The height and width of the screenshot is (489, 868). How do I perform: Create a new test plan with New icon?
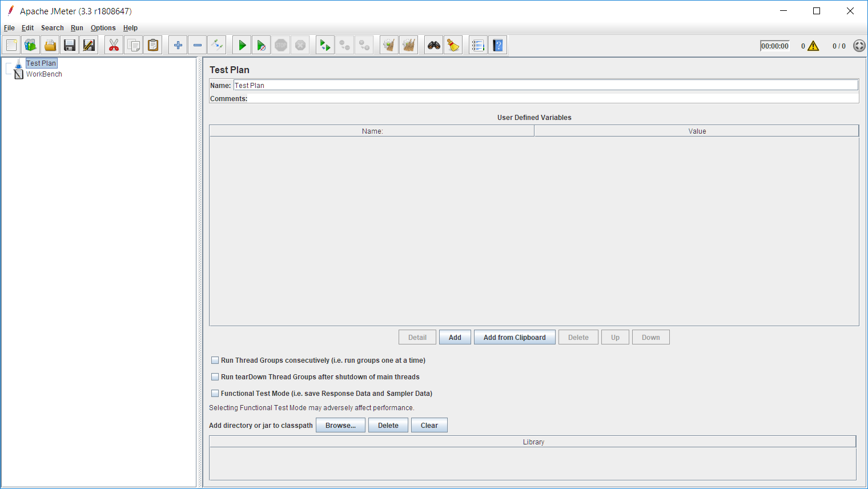click(x=11, y=45)
